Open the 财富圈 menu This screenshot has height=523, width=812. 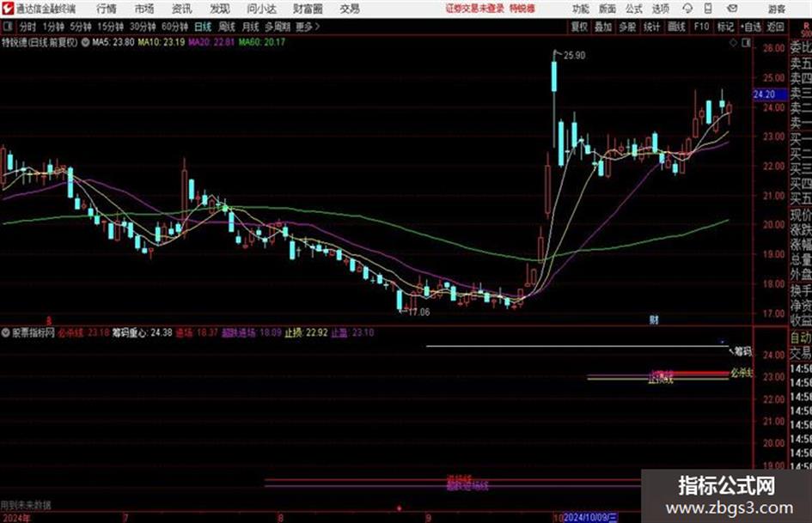click(308, 9)
